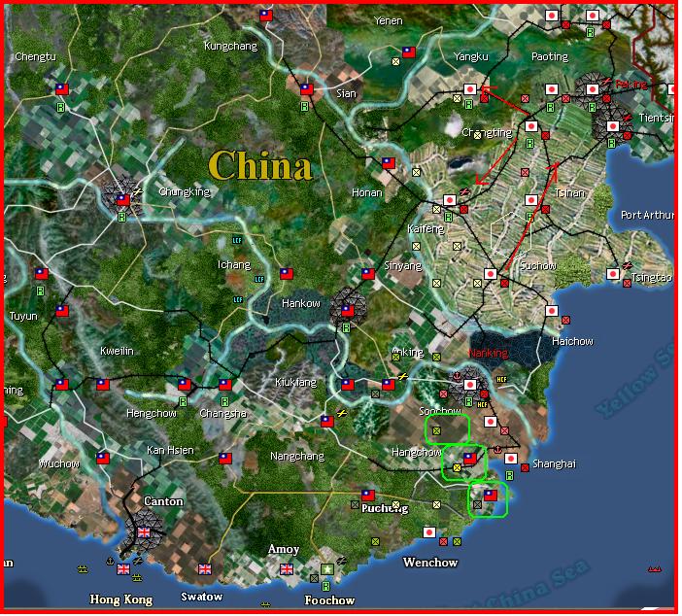Select the Chinese flag at Hangchow
The width and height of the screenshot is (682, 616).
tap(470, 458)
